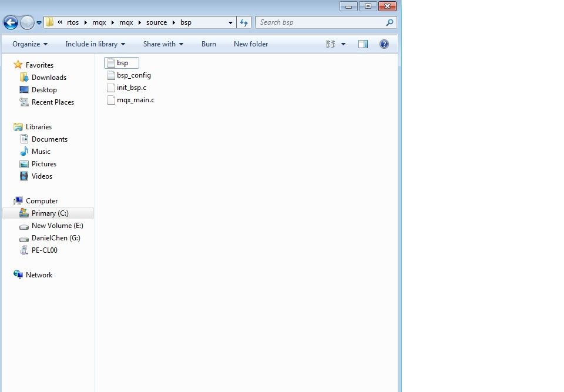Open Network in navigation pane
Image resolution: width=564 pixels, height=392 pixels.
(x=39, y=275)
